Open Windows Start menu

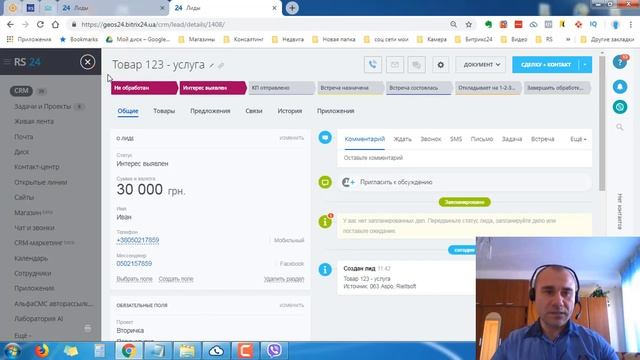tap(12, 351)
